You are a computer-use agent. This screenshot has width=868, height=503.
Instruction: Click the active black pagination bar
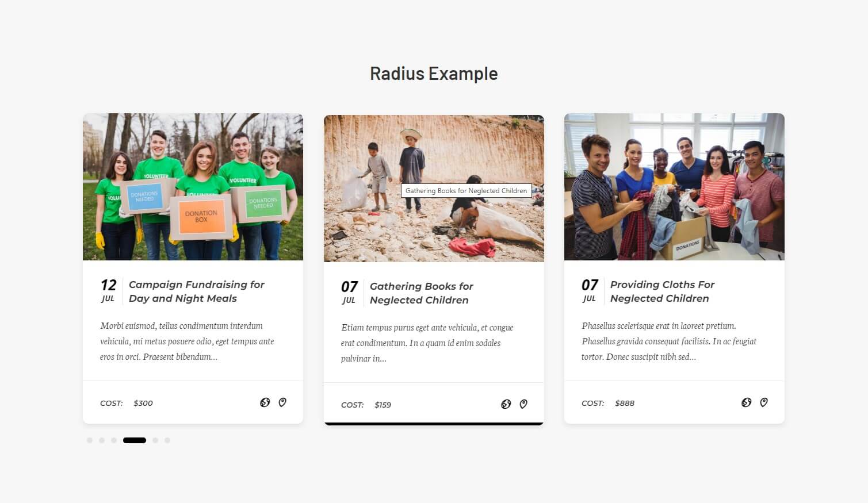point(135,440)
